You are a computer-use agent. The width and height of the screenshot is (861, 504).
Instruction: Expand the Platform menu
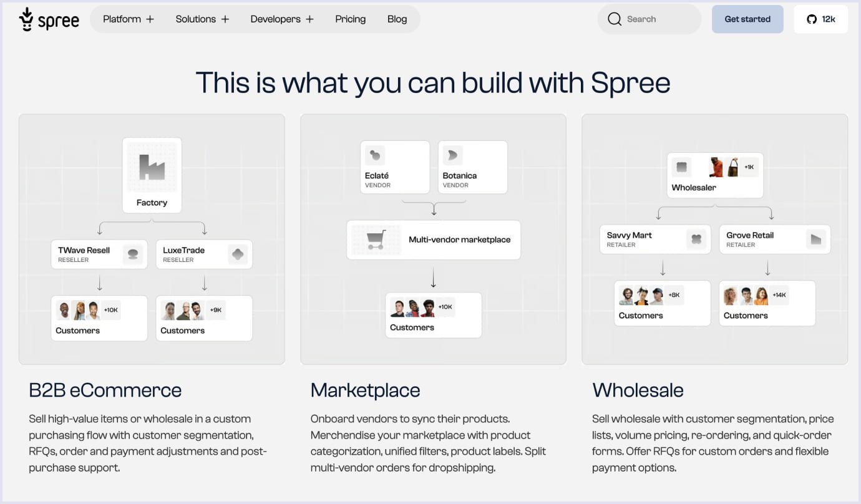tap(128, 19)
